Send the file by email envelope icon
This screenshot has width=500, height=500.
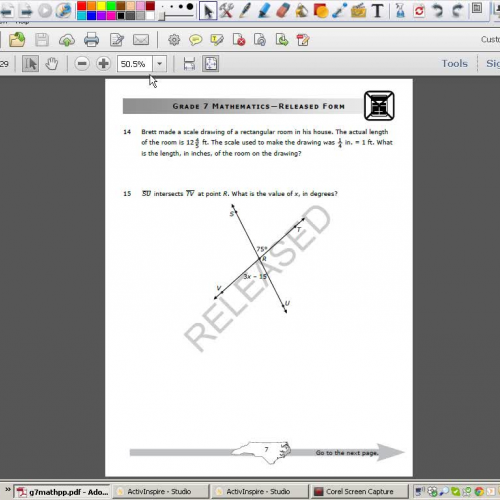coord(141,40)
